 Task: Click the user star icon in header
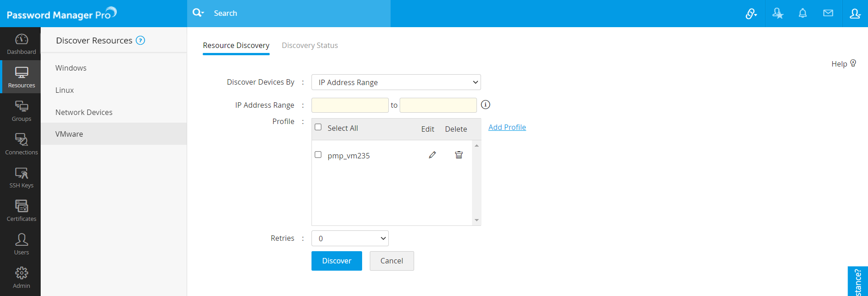(x=778, y=14)
